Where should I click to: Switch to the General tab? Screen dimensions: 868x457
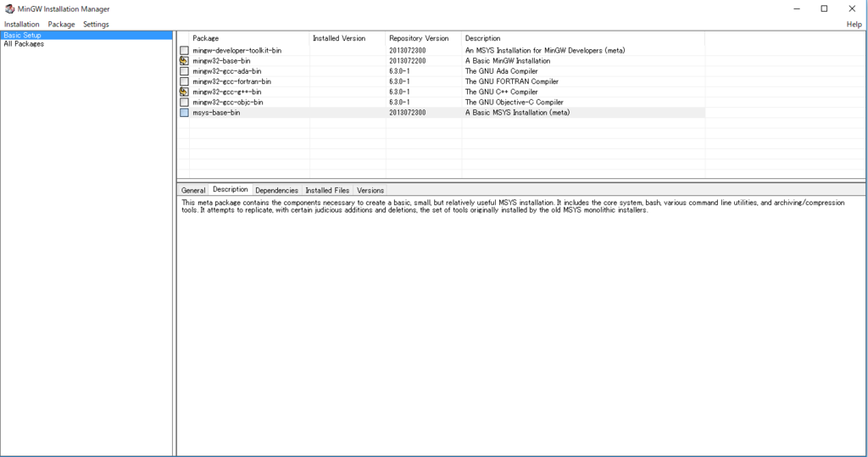(193, 190)
